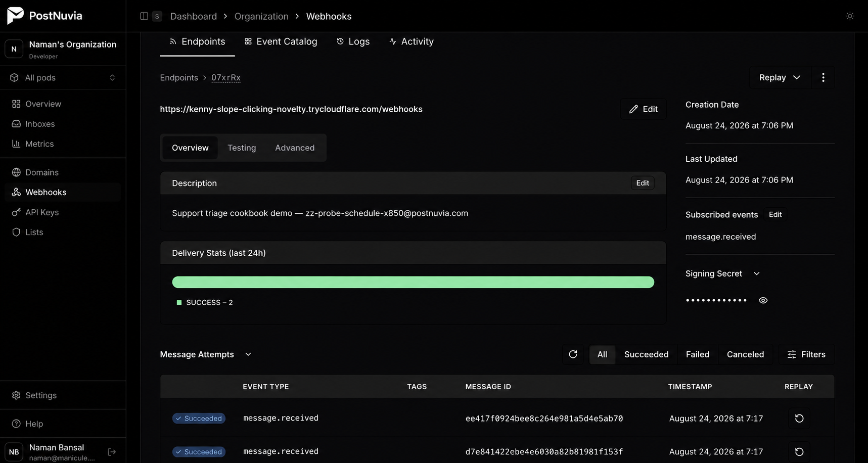Go to Dashboard breadcrumb
This screenshot has height=463, width=868.
(194, 16)
